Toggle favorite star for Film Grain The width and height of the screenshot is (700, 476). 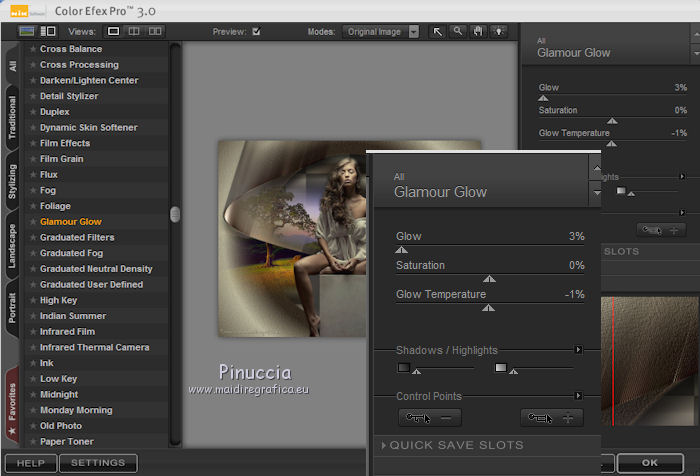click(33, 159)
